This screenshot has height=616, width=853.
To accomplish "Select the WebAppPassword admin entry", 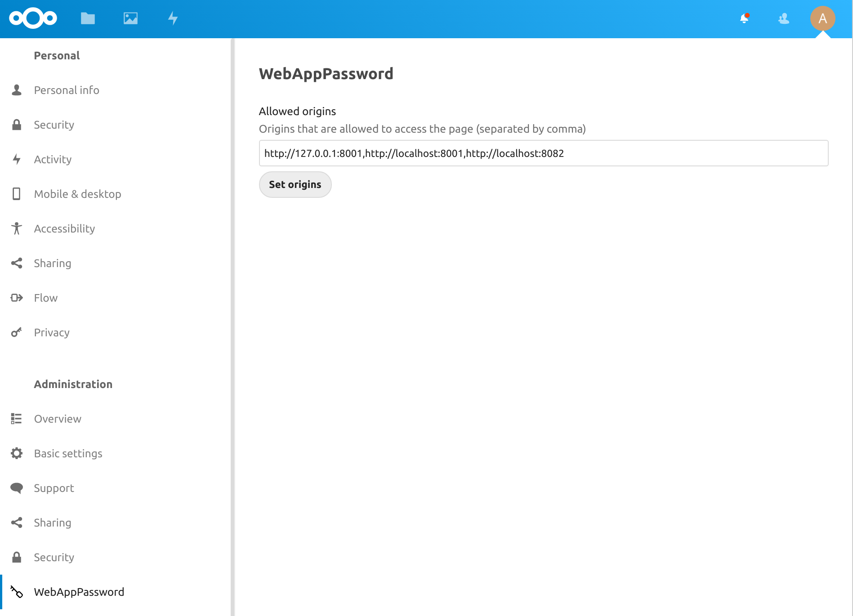I will (x=79, y=592).
